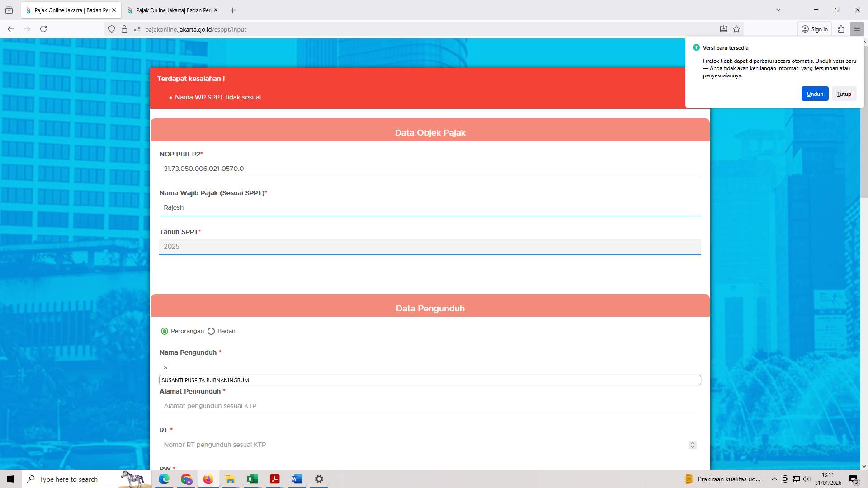Click the Unduh button in the notification

point(815,94)
